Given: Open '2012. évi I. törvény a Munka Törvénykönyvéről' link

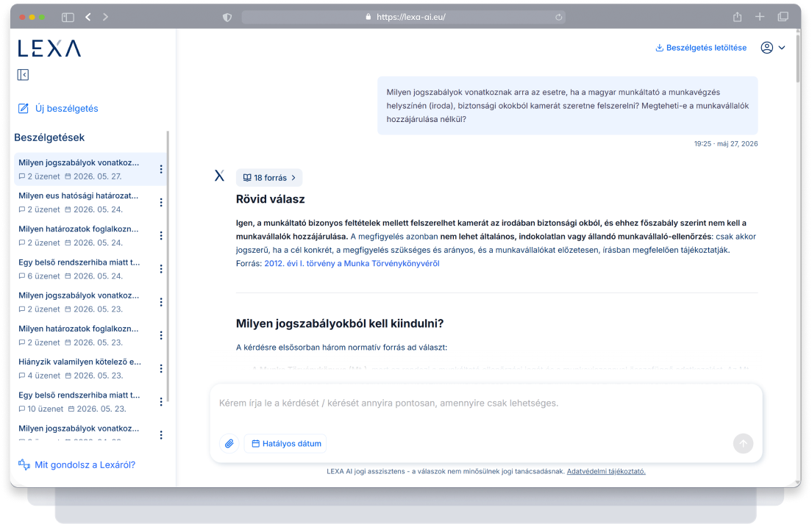Looking at the screenshot, I should pos(352,263).
